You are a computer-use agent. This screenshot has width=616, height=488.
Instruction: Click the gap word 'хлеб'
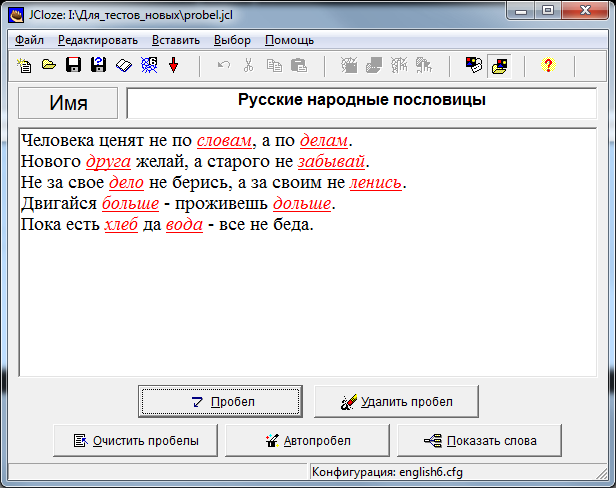pos(121,225)
